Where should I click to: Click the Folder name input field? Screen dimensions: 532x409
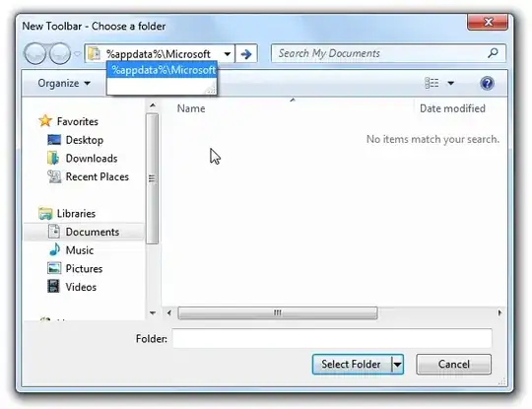coord(332,338)
